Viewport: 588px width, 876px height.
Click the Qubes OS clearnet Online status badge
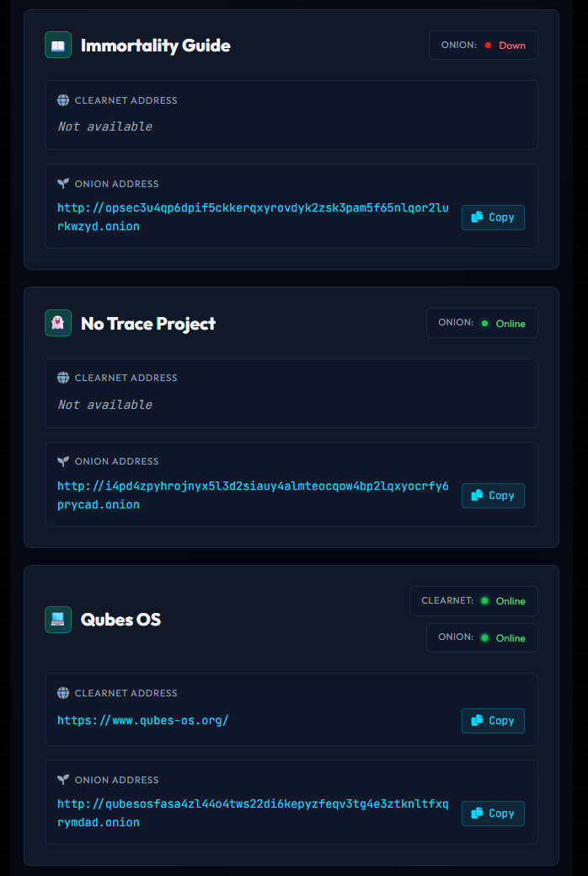[x=473, y=601]
